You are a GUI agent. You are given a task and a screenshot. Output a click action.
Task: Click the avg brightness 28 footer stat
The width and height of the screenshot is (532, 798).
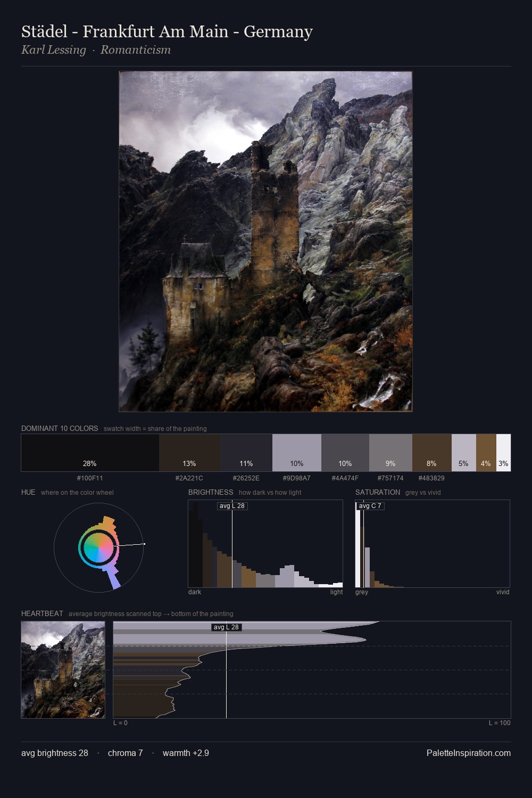pyautogui.click(x=55, y=753)
